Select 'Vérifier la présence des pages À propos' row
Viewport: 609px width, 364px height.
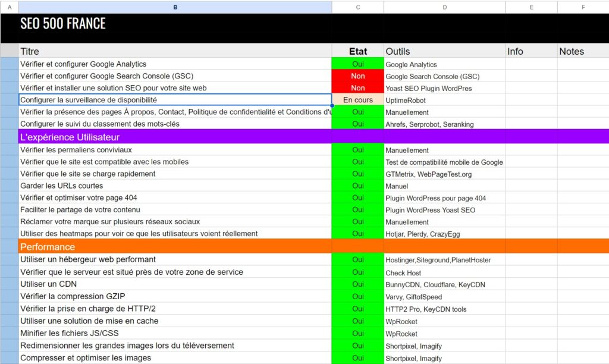(175, 112)
